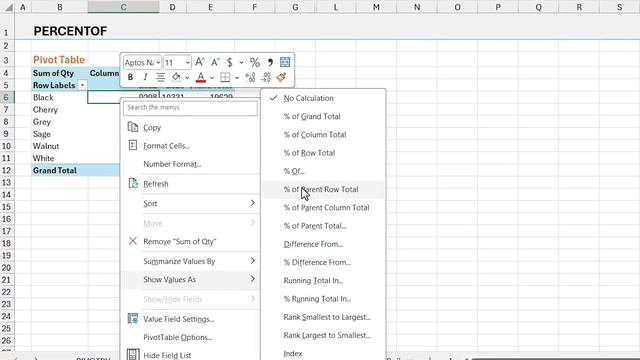Screen dimensions: 640x360
Task: Decrease font size with the smaller A icon
Action: click(215, 62)
